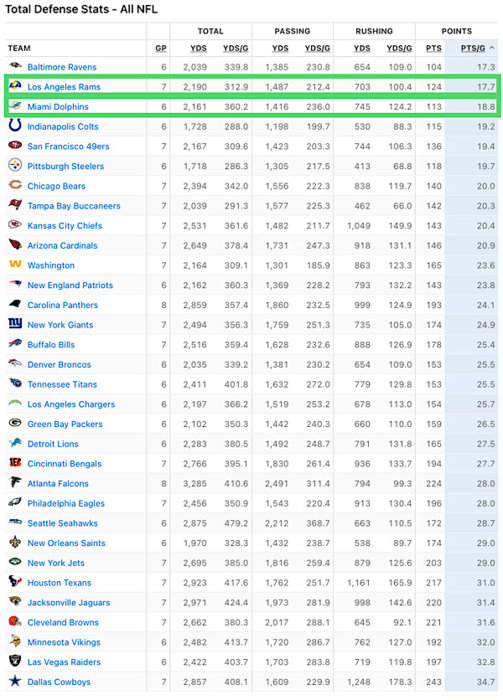Click the New York Giants logo
Screen dimensions: 503x700
[15, 323]
